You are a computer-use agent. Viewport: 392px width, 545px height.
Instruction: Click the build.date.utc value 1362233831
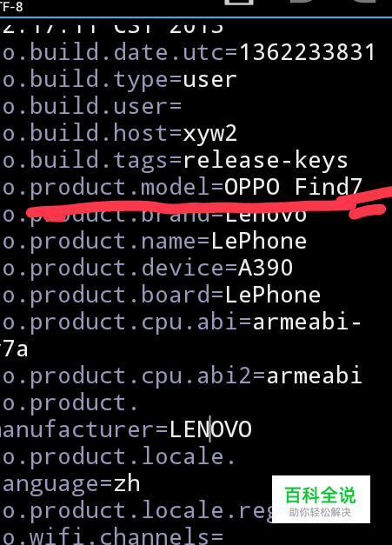click(x=307, y=53)
